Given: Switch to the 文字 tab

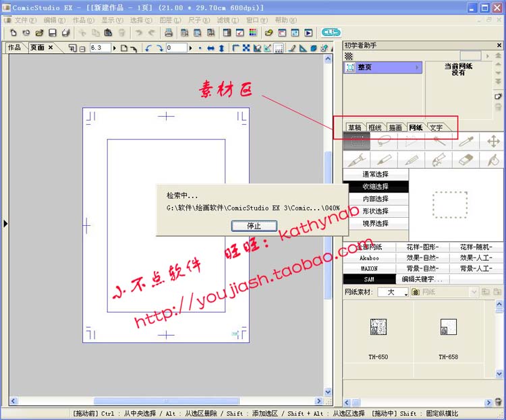Looking at the screenshot, I should click(437, 127).
